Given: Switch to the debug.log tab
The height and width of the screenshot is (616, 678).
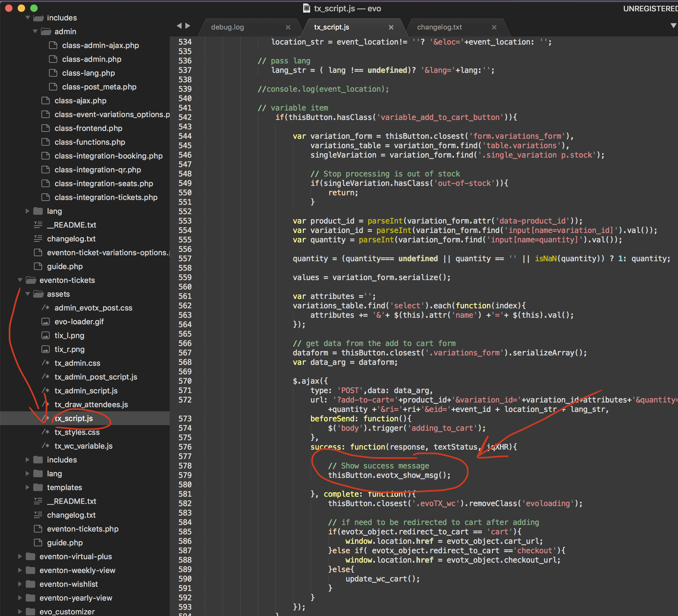Looking at the screenshot, I should [x=227, y=27].
